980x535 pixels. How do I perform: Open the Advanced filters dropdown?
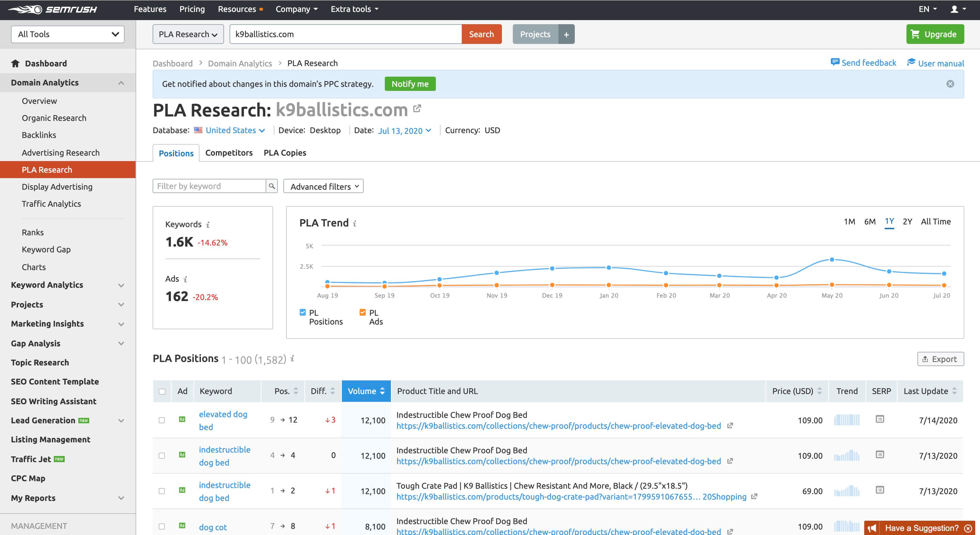coord(323,186)
